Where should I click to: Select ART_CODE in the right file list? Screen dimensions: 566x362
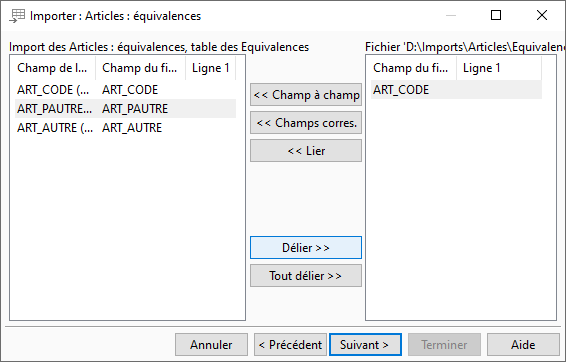456,90
